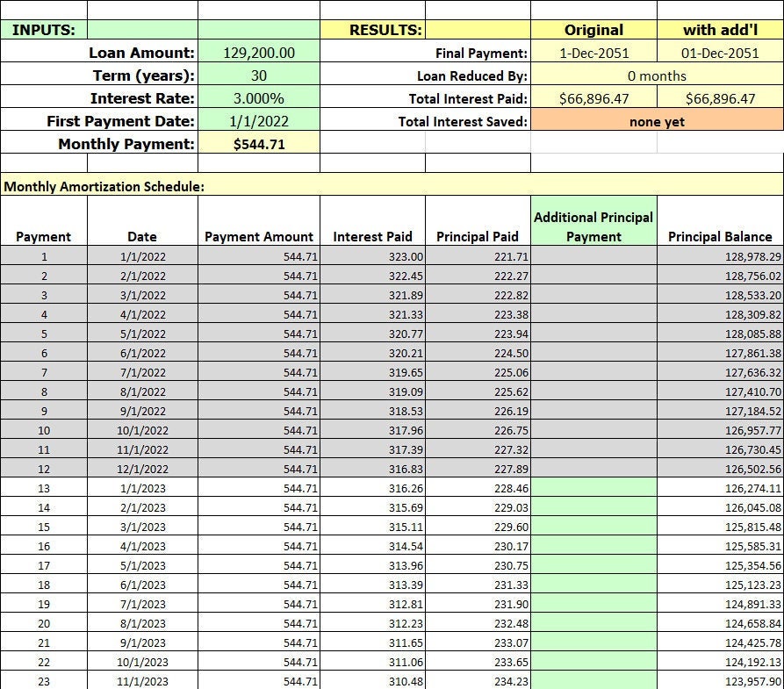Select the Interest Rate cell showing 3.000%
This screenshot has width=784, height=689.
point(261,98)
